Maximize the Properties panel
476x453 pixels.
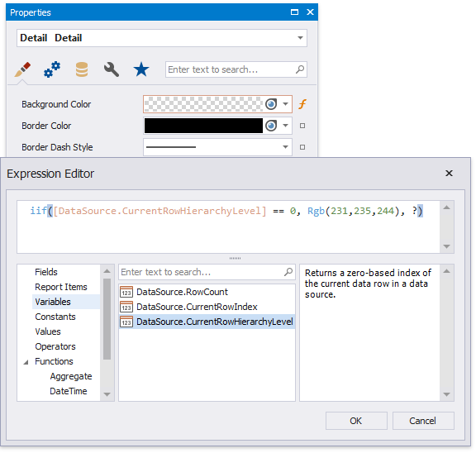coord(294,12)
